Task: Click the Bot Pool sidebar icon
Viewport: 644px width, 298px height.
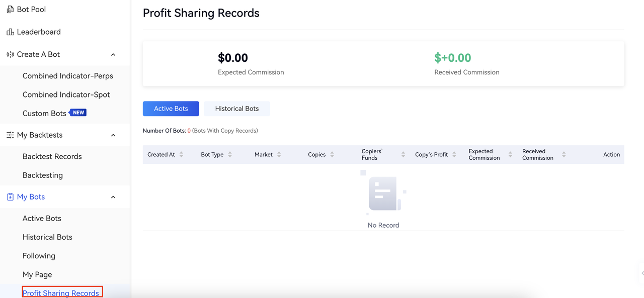Action: 10,10
